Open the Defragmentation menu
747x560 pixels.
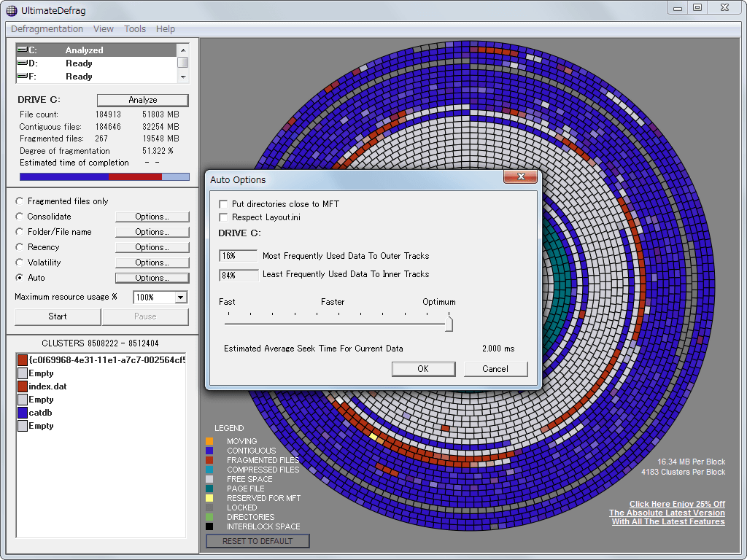click(x=47, y=29)
